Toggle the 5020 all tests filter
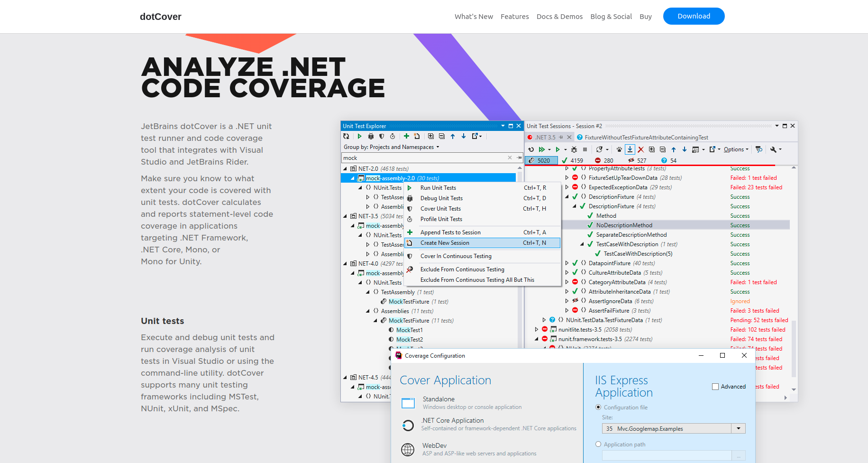Viewport: 868px width, 463px height. pyautogui.click(x=541, y=160)
